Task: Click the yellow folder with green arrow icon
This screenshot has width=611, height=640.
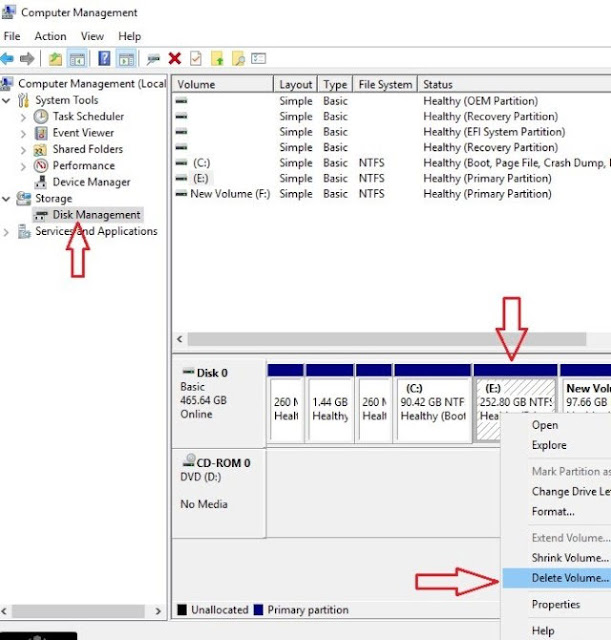Action: coord(217,59)
